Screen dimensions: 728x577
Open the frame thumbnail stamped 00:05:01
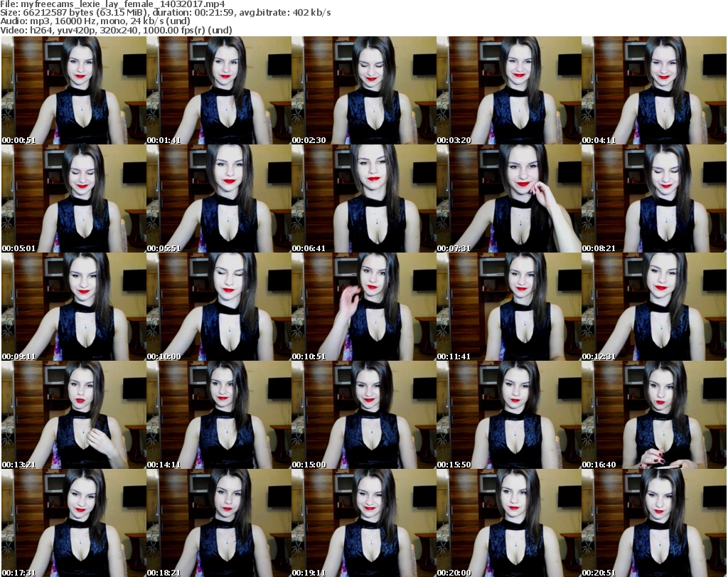point(74,198)
